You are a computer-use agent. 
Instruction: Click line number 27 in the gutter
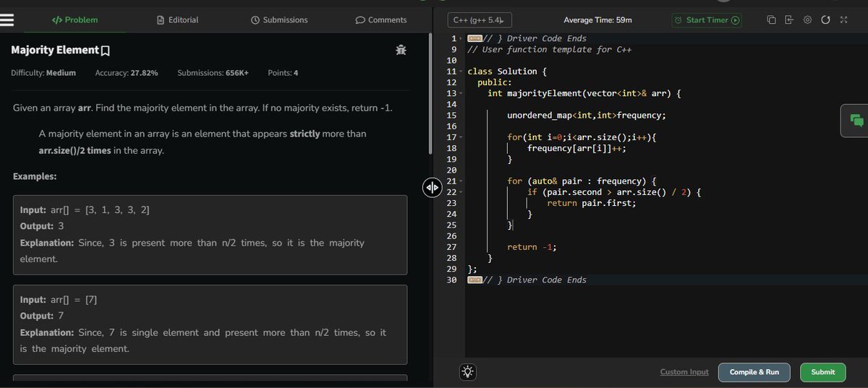(x=452, y=247)
